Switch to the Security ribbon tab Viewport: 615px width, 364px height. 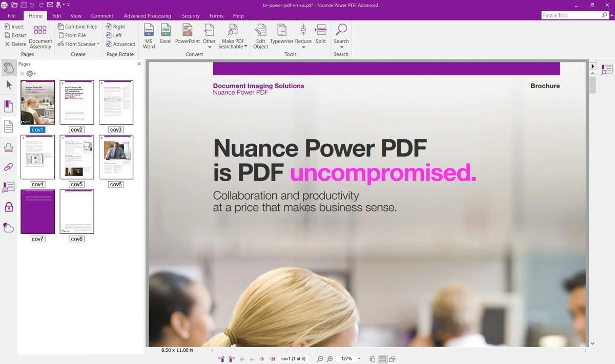191,16
